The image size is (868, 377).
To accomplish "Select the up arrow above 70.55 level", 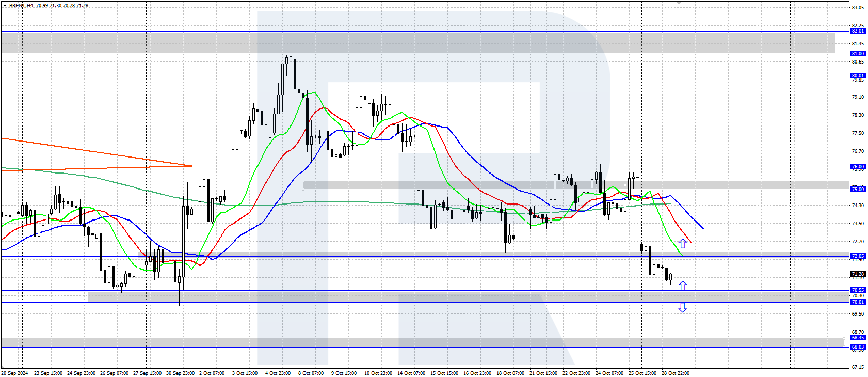I will tap(683, 286).
